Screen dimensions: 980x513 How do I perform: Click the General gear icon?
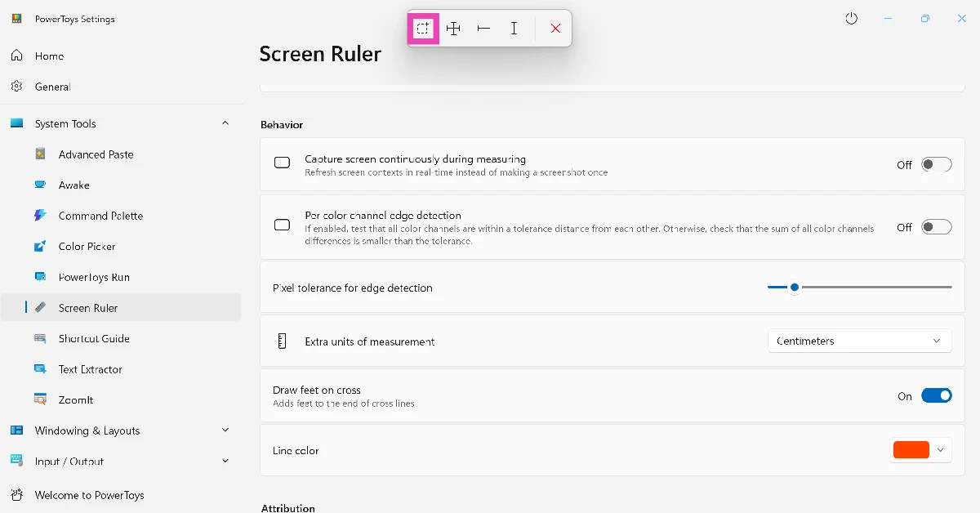click(x=16, y=87)
